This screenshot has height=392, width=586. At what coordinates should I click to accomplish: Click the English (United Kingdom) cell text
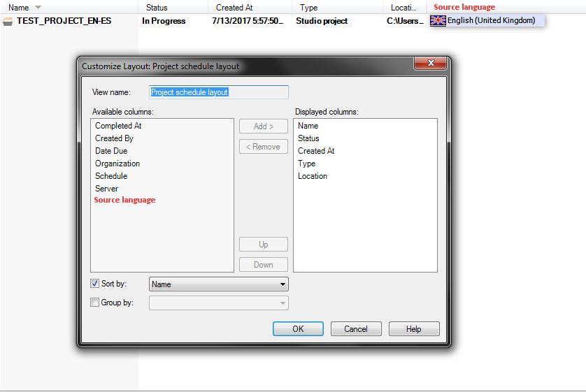point(491,20)
